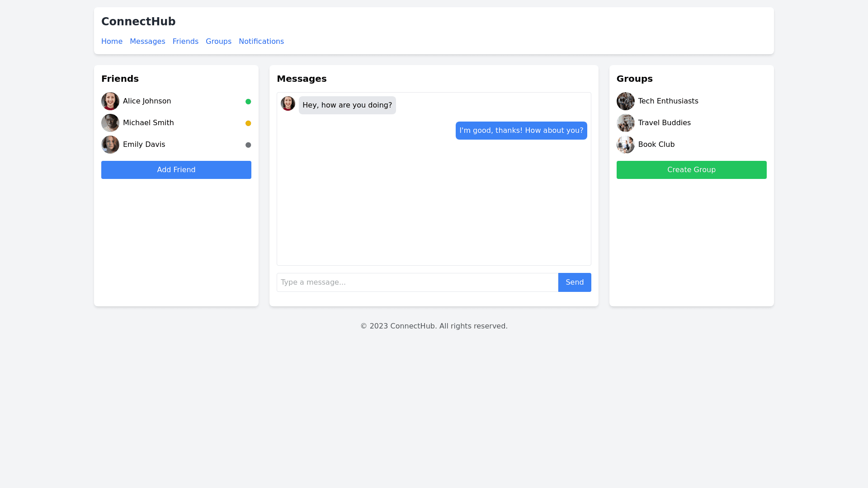Open Friends page from navigation
The width and height of the screenshot is (868, 488).
[185, 42]
